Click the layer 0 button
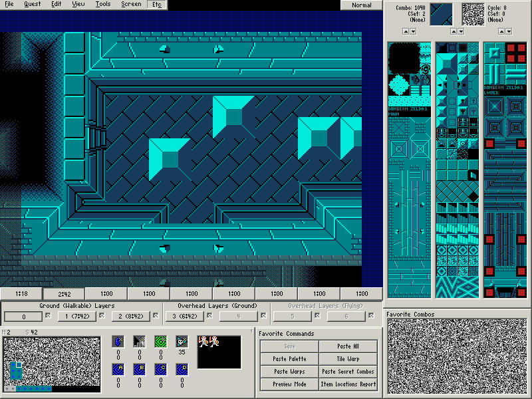Screen dimensions: 532x399 point(23,317)
